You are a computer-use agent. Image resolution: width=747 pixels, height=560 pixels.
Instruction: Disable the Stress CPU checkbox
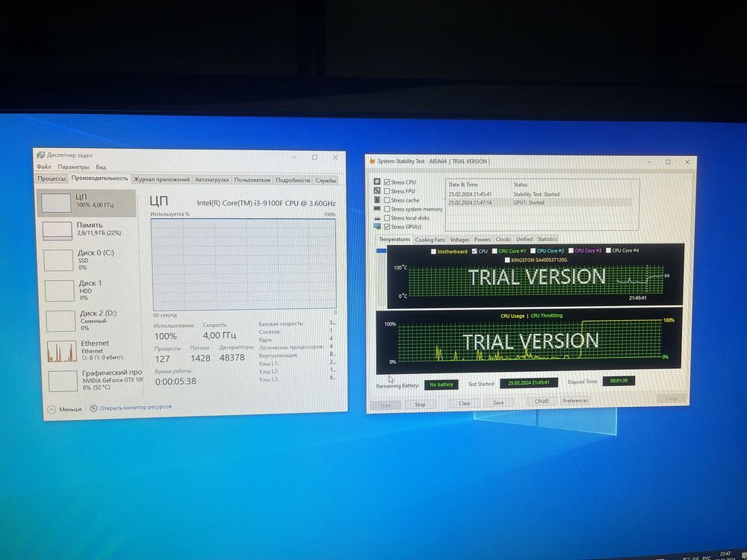pyautogui.click(x=387, y=182)
